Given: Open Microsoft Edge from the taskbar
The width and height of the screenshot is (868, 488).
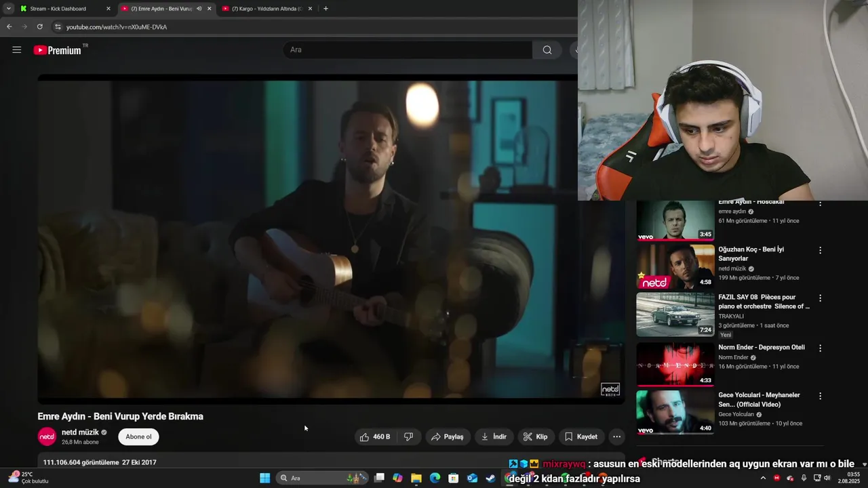Looking at the screenshot, I should 435,478.
